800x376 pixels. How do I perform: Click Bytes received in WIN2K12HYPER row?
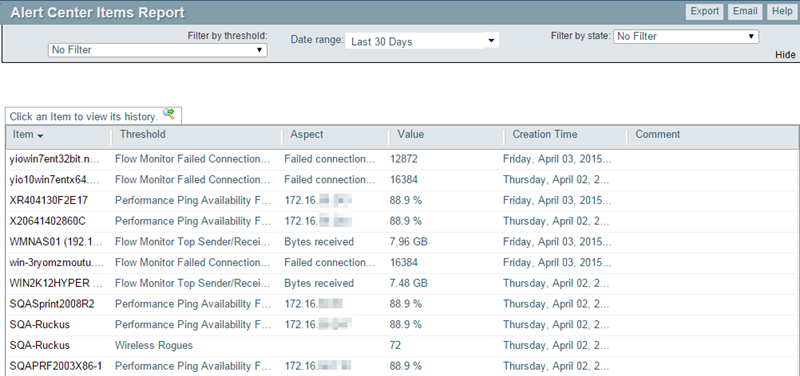coord(319,283)
